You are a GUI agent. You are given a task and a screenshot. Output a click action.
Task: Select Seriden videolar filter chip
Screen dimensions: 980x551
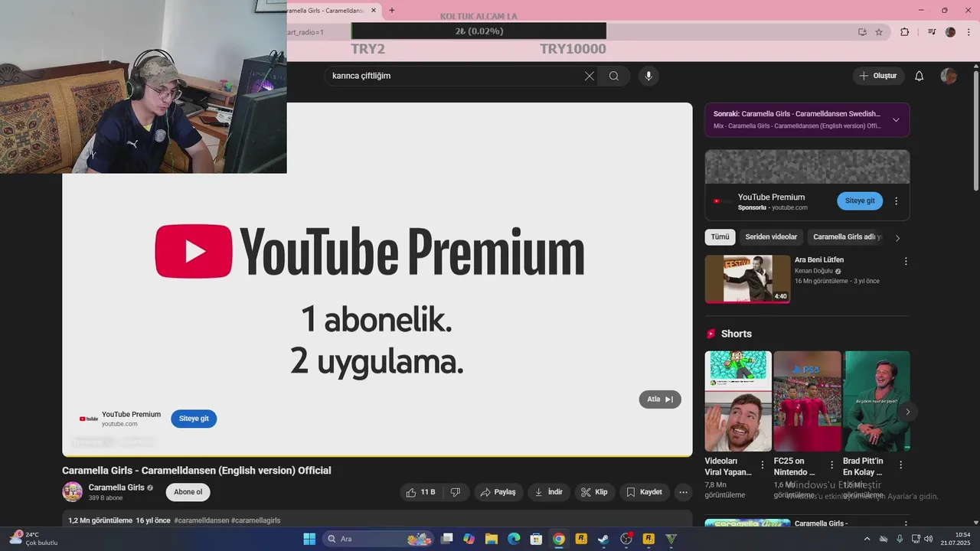click(x=772, y=237)
